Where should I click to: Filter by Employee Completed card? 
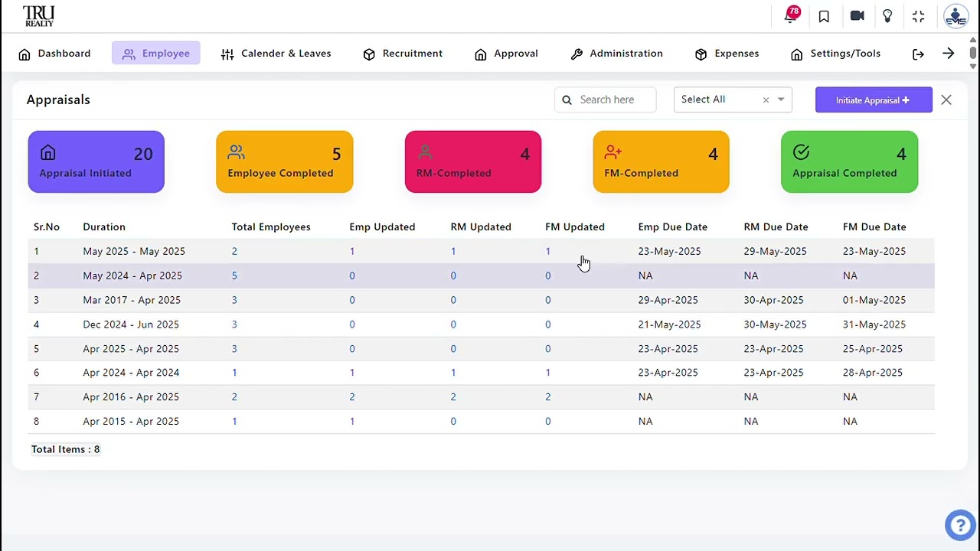(285, 161)
